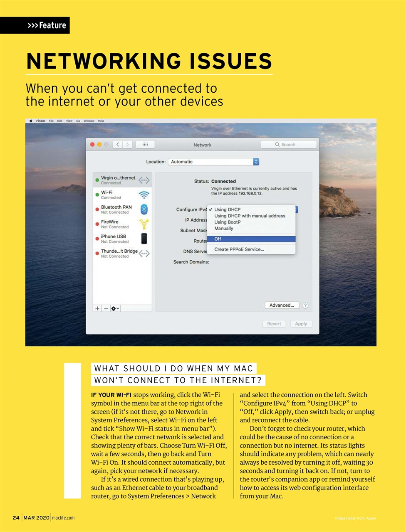Click the help question mark icon

(x=305, y=305)
